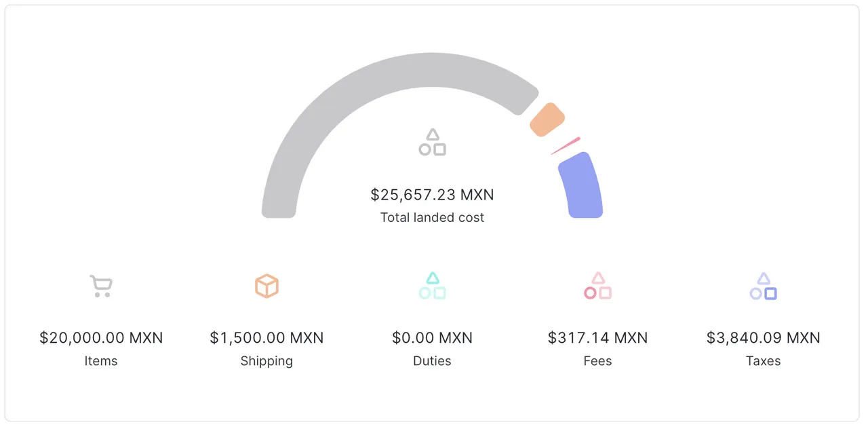This screenshot has height=433, width=868.
Task: Click the Total landed cost label
Action: (432, 218)
